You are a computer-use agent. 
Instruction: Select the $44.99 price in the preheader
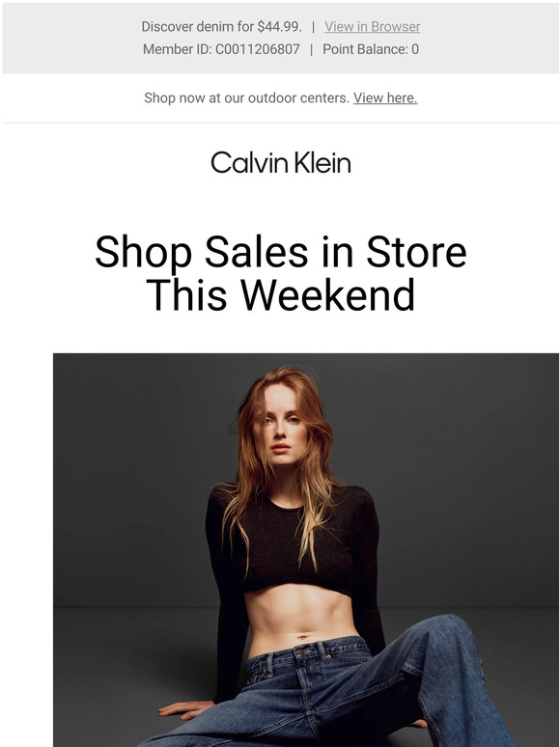pos(279,27)
